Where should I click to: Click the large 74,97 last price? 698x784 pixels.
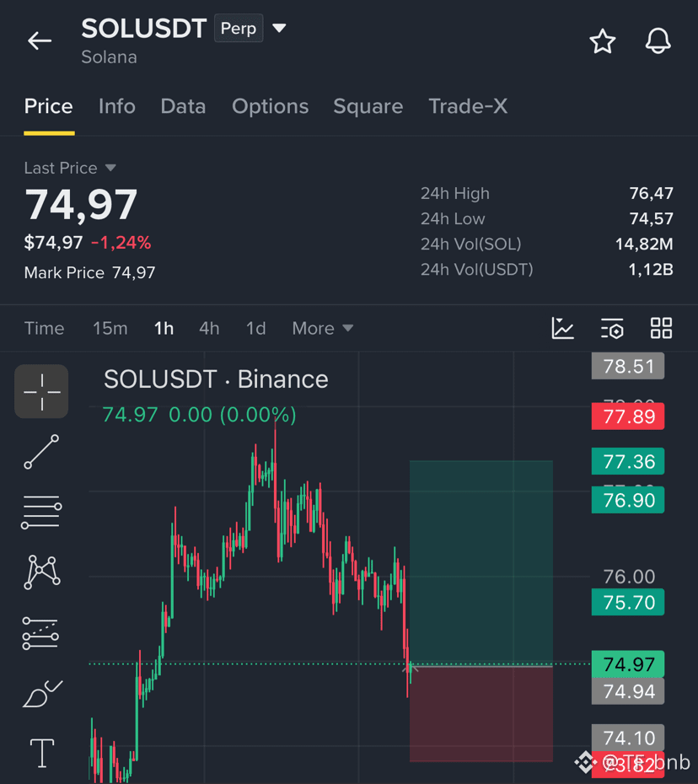click(x=80, y=204)
